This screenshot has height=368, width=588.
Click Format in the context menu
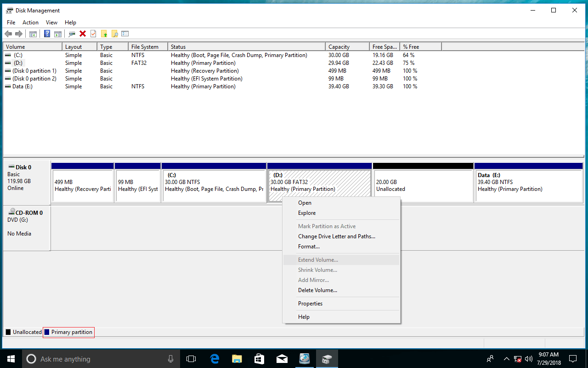pos(309,247)
